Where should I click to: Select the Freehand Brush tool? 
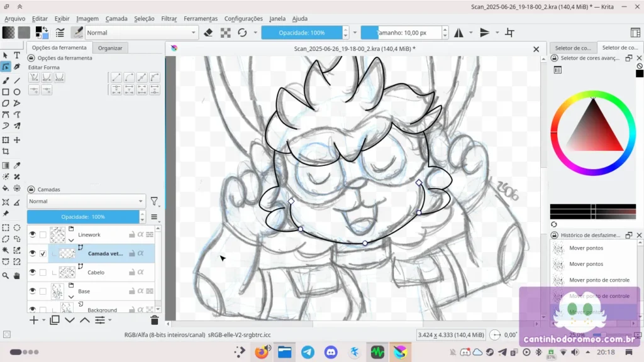[6, 80]
